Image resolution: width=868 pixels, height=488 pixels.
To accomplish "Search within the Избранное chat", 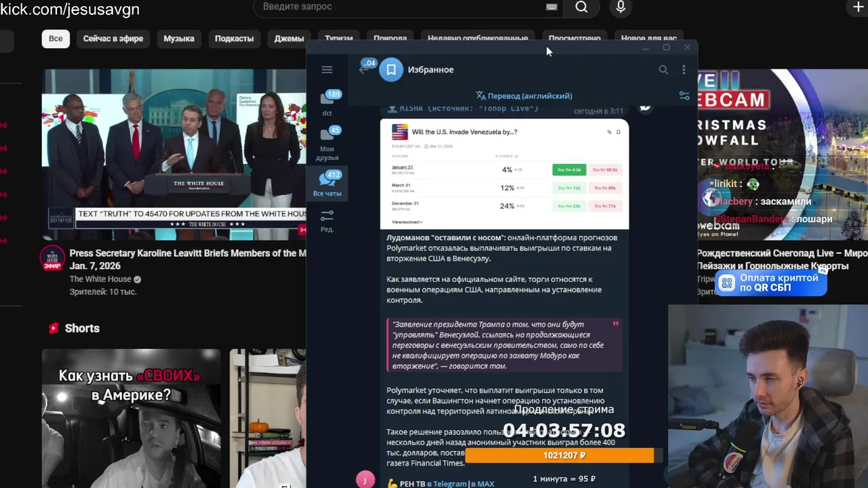I will tap(663, 70).
